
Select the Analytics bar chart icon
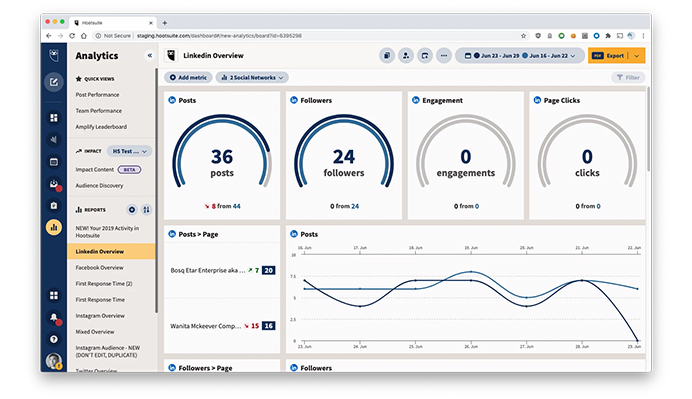tap(54, 228)
